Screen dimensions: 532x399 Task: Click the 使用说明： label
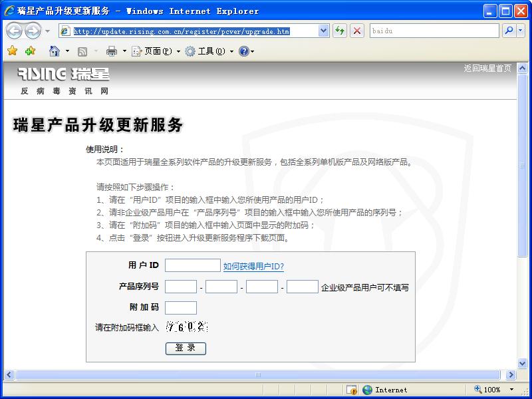pyautogui.click(x=105, y=149)
